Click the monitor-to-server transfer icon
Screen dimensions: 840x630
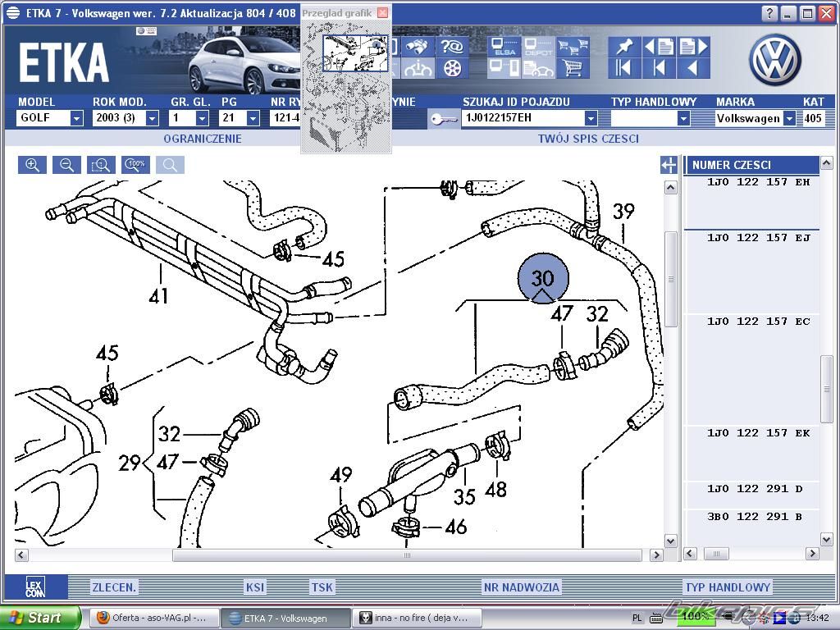point(503,69)
